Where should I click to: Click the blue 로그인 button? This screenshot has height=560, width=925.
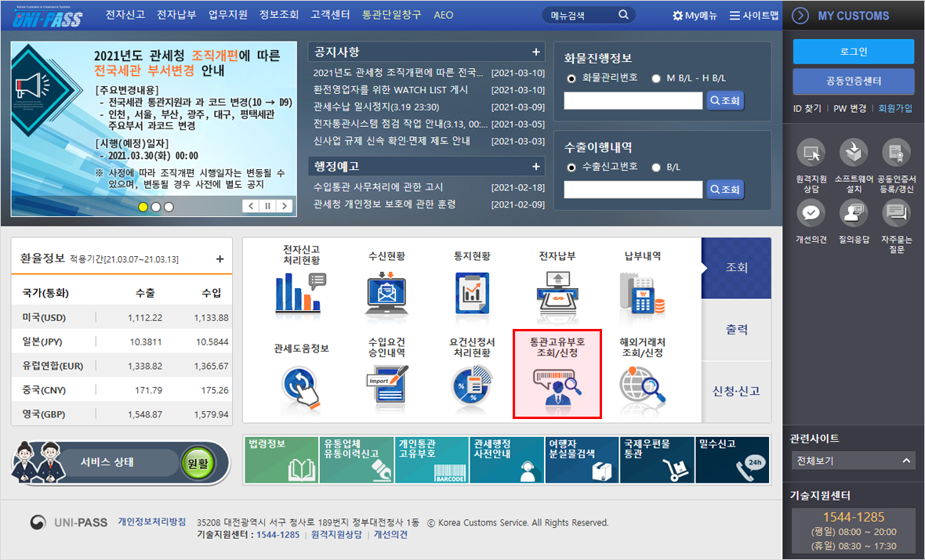853,52
